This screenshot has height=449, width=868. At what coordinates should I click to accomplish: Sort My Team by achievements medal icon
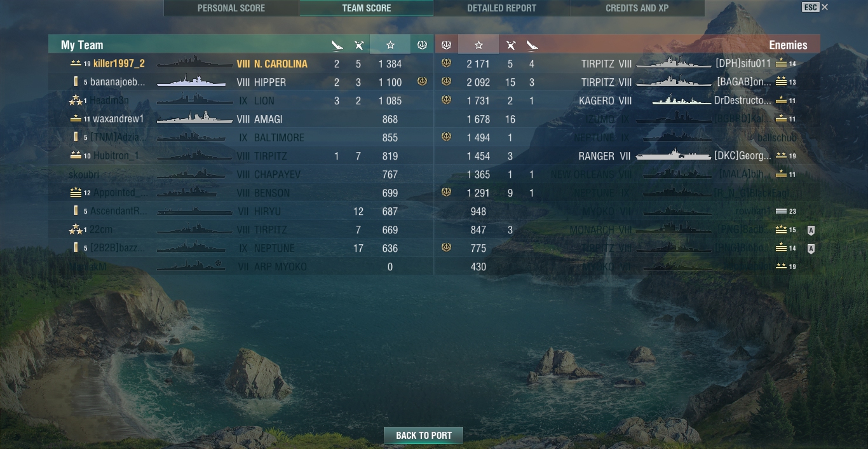(422, 45)
